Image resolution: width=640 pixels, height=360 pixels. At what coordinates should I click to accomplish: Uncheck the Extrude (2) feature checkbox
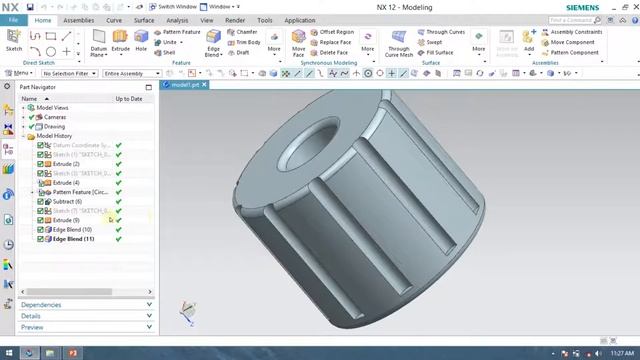coord(40,164)
